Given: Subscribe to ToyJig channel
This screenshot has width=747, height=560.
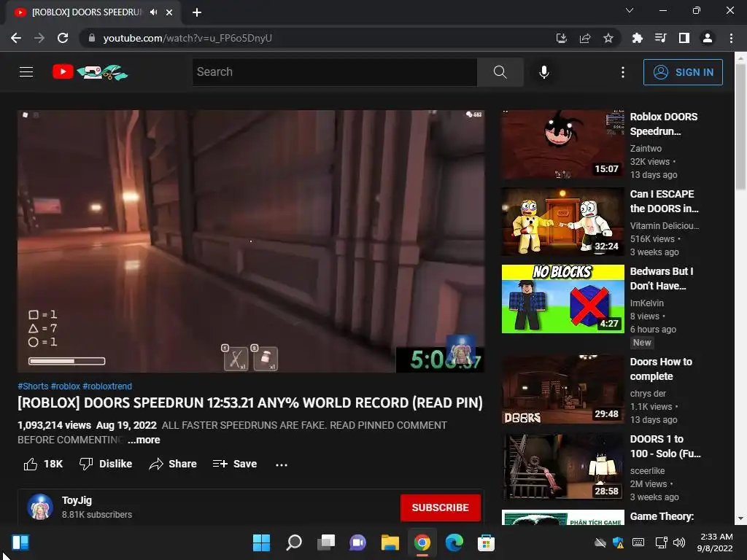Looking at the screenshot, I should 440,507.
